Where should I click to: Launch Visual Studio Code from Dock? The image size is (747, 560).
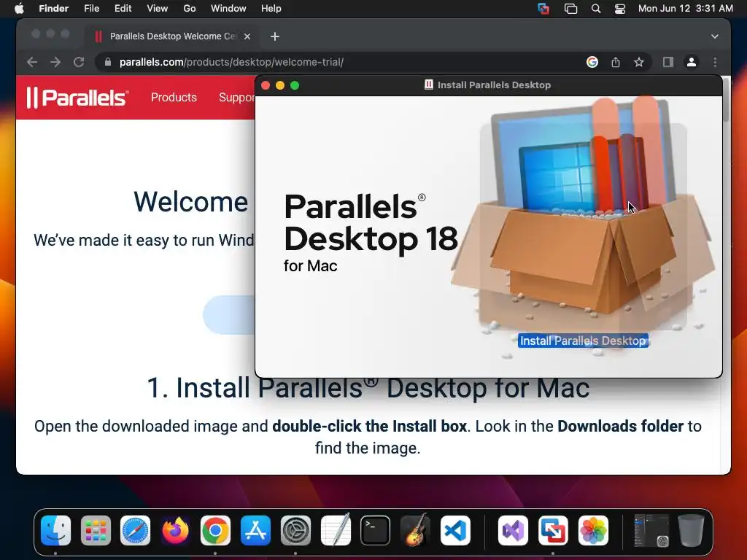[x=455, y=530]
